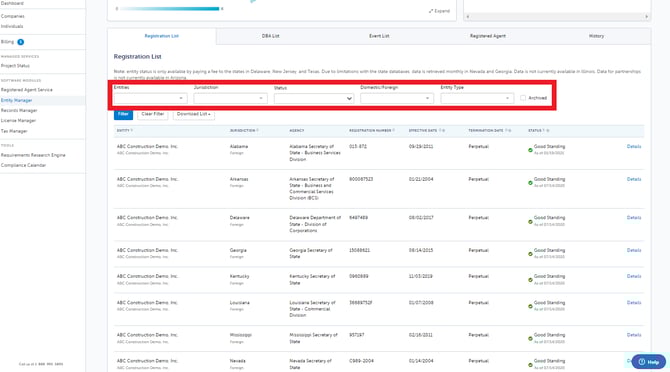Select Entity Manager in sidebar

click(16, 100)
